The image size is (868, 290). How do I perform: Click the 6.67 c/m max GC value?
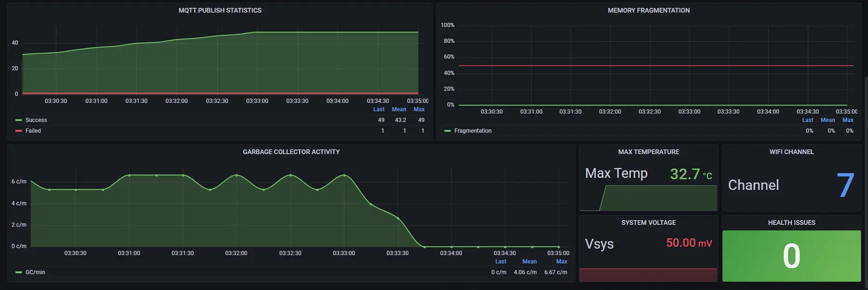(x=556, y=272)
